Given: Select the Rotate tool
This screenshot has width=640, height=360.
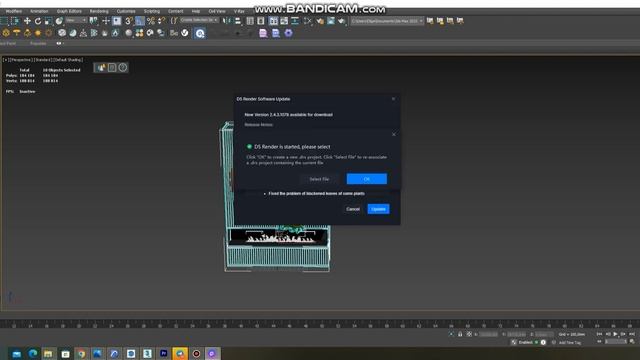Looking at the screenshot, I should [38, 21].
